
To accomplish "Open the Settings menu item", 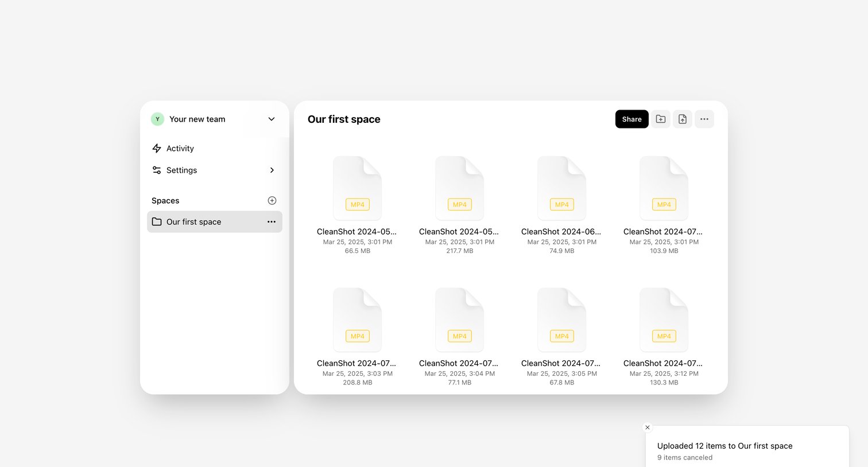I will click(x=215, y=170).
